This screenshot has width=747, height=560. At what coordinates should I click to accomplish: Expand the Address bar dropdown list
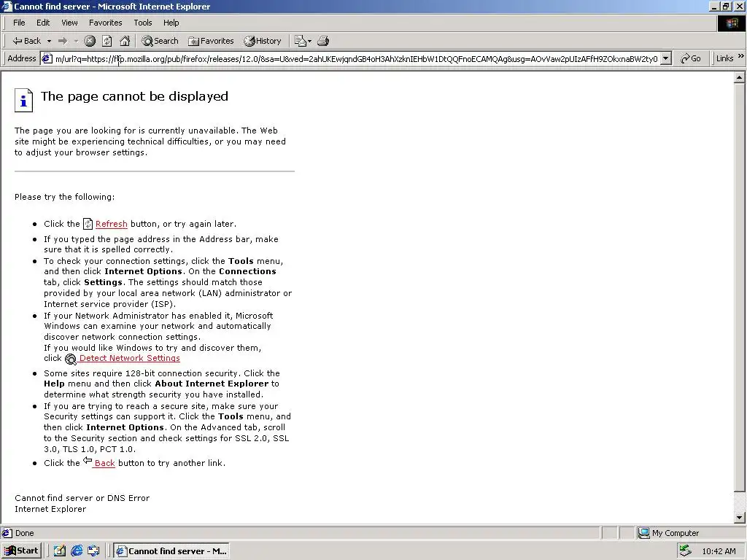pos(666,59)
